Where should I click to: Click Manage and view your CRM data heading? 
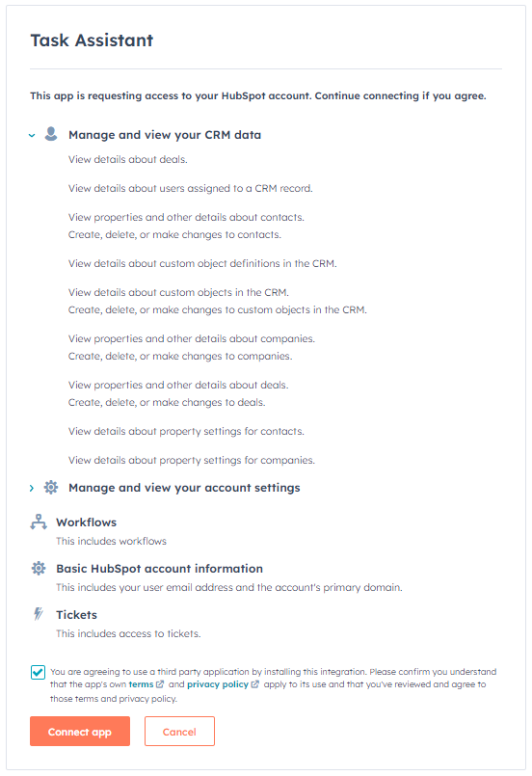click(x=165, y=135)
